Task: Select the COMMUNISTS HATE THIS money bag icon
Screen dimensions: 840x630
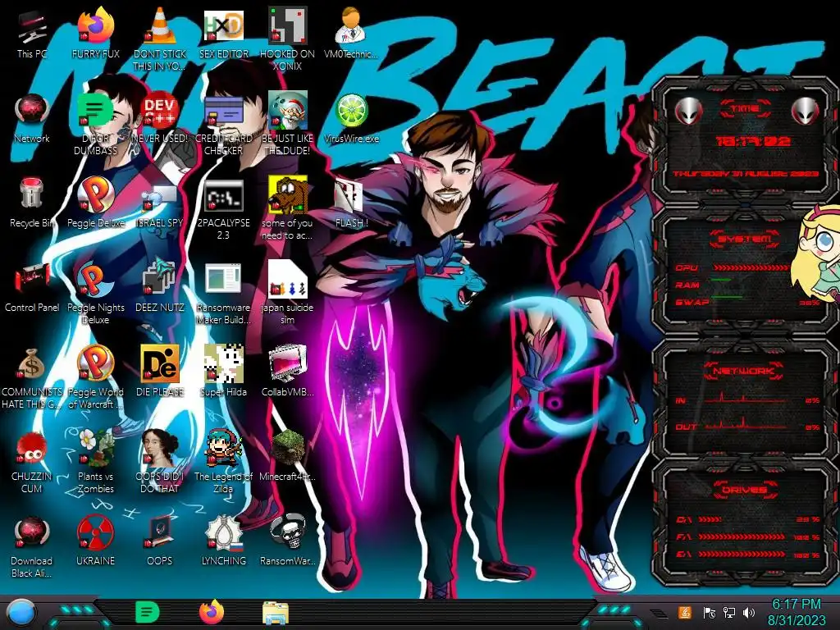Action: [32, 363]
